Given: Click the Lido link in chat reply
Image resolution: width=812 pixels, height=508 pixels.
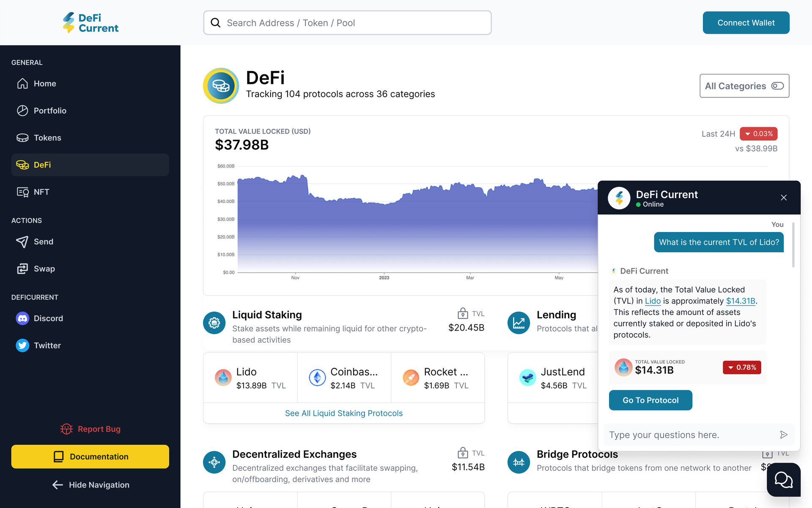Looking at the screenshot, I should 653,301.
